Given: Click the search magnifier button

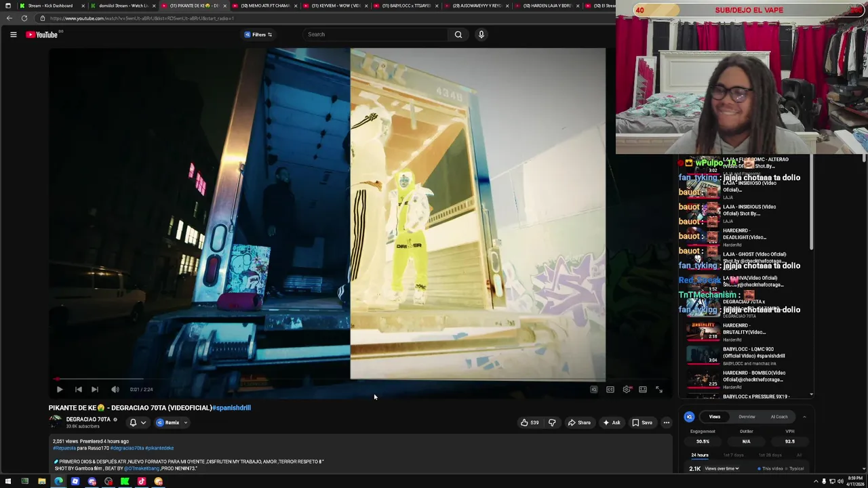Looking at the screenshot, I should pyautogui.click(x=458, y=35).
